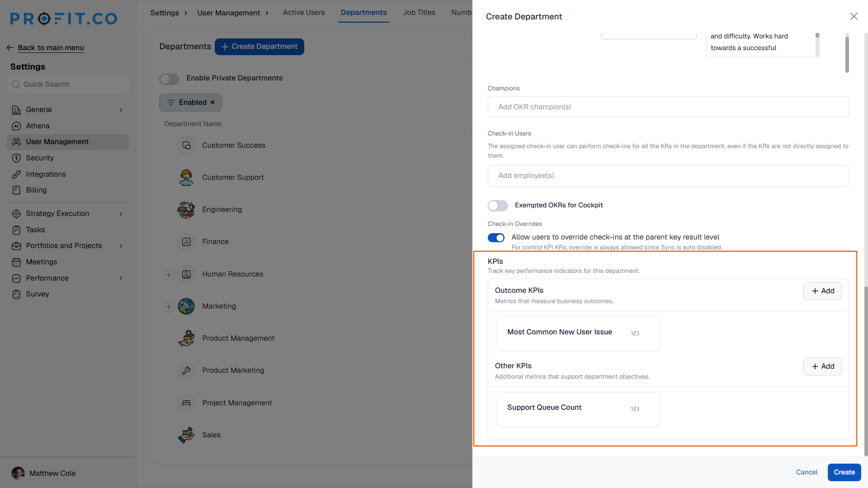This screenshot has height=488, width=868.
Task: Click the Product Marketing wrench icon
Action: [186, 371]
